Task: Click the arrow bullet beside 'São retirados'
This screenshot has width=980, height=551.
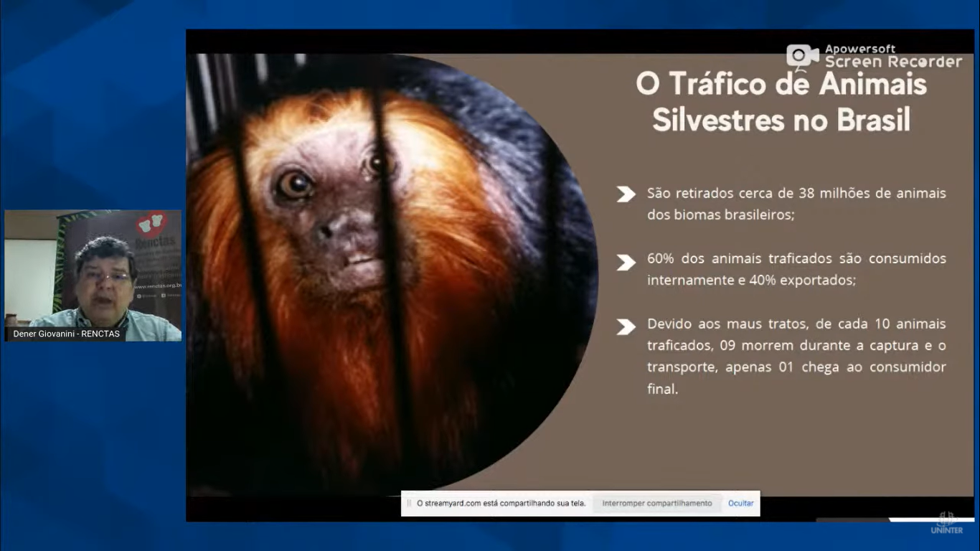Action: click(626, 194)
